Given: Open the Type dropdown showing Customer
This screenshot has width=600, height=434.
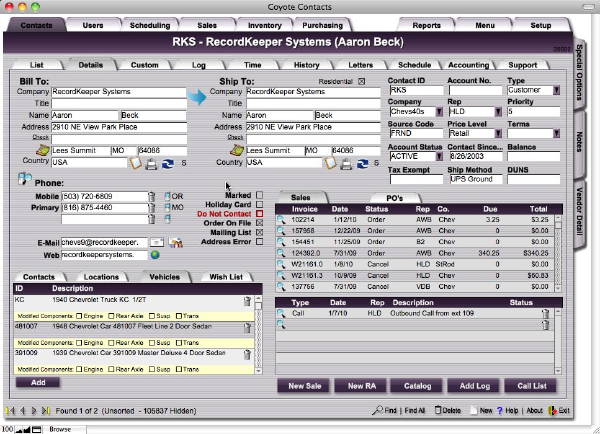Looking at the screenshot, I should (556, 90).
